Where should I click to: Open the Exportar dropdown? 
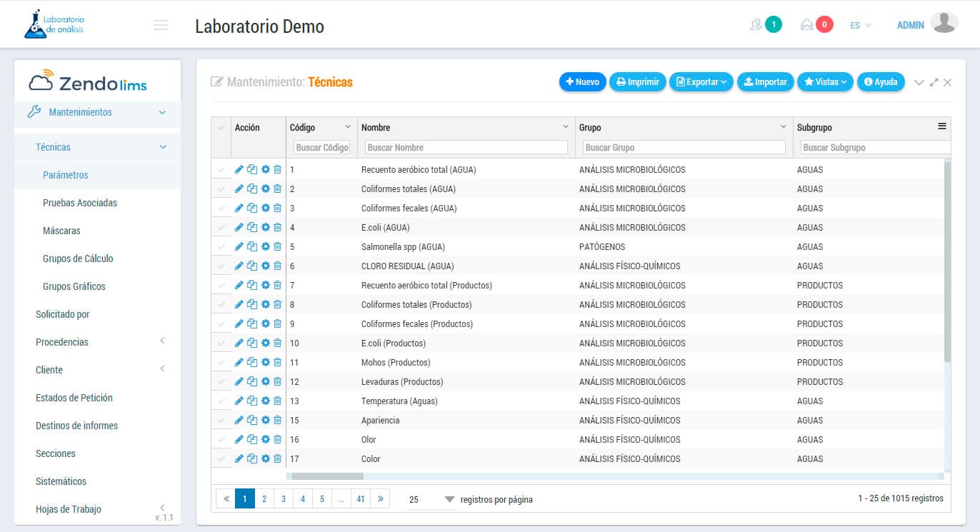click(701, 82)
